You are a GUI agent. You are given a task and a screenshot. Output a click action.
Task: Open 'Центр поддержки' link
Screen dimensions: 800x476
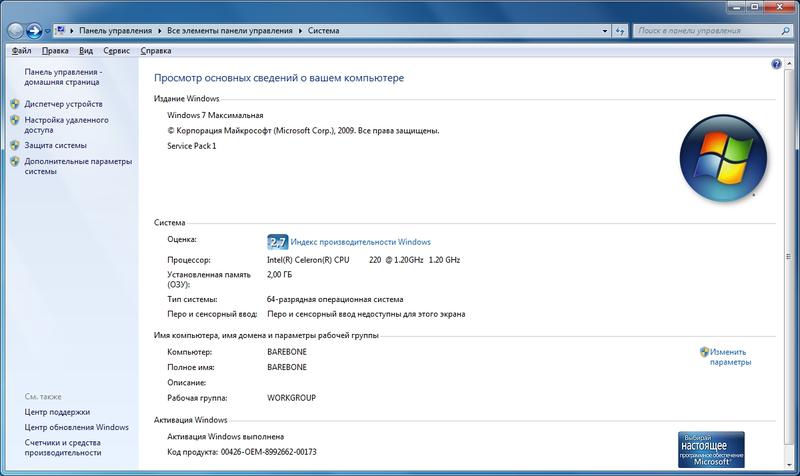57,412
